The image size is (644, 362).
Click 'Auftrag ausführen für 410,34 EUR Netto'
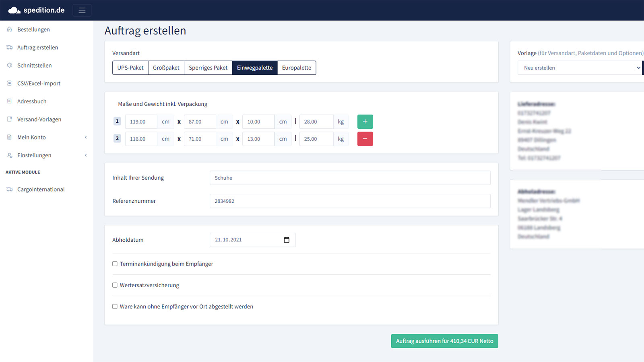click(x=445, y=341)
